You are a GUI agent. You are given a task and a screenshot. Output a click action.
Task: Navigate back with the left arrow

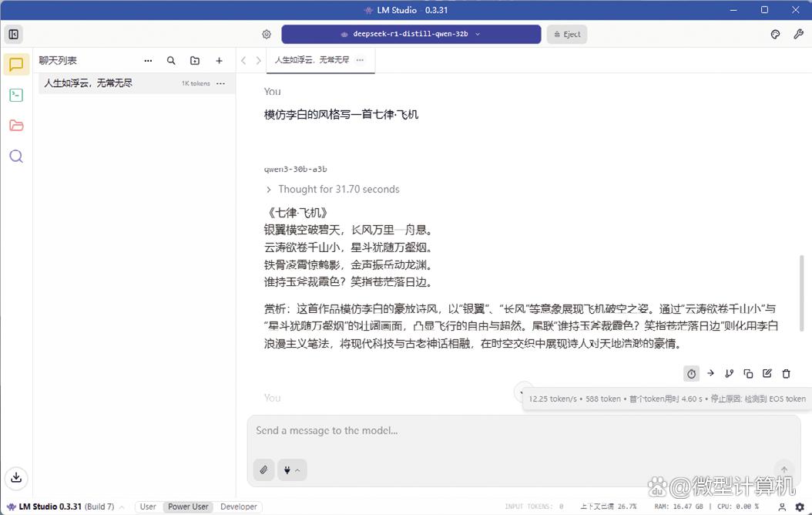tap(243, 61)
